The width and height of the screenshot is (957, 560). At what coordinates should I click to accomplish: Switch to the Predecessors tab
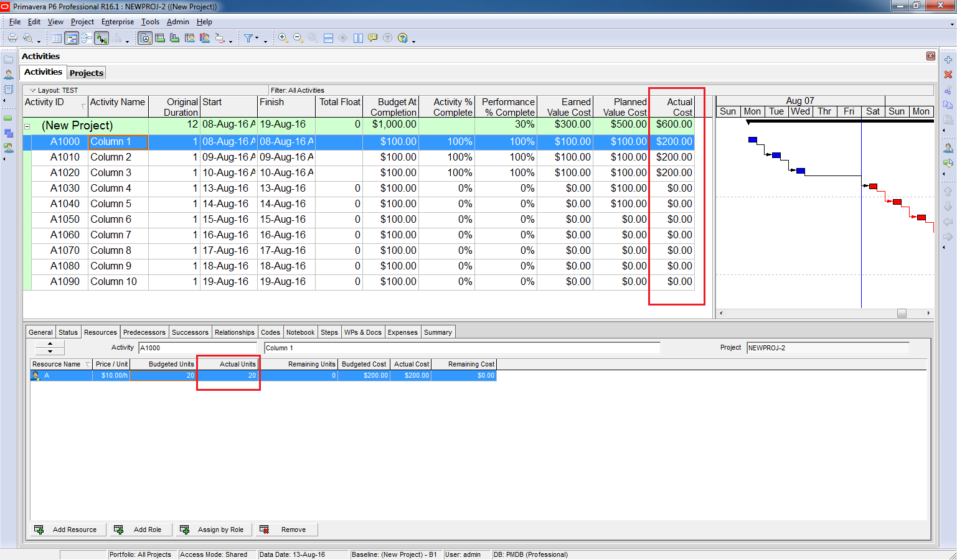tap(144, 332)
